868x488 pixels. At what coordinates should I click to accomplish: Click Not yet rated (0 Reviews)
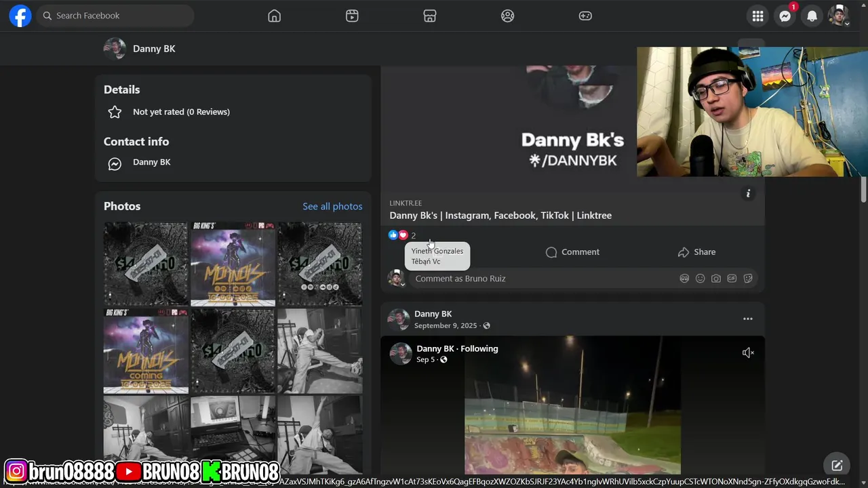(x=181, y=112)
